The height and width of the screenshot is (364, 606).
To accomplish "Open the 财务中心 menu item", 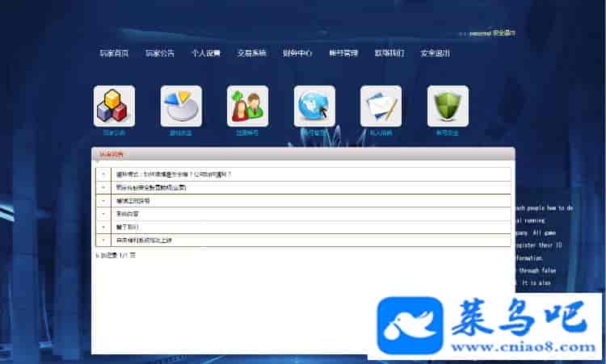I will [297, 53].
